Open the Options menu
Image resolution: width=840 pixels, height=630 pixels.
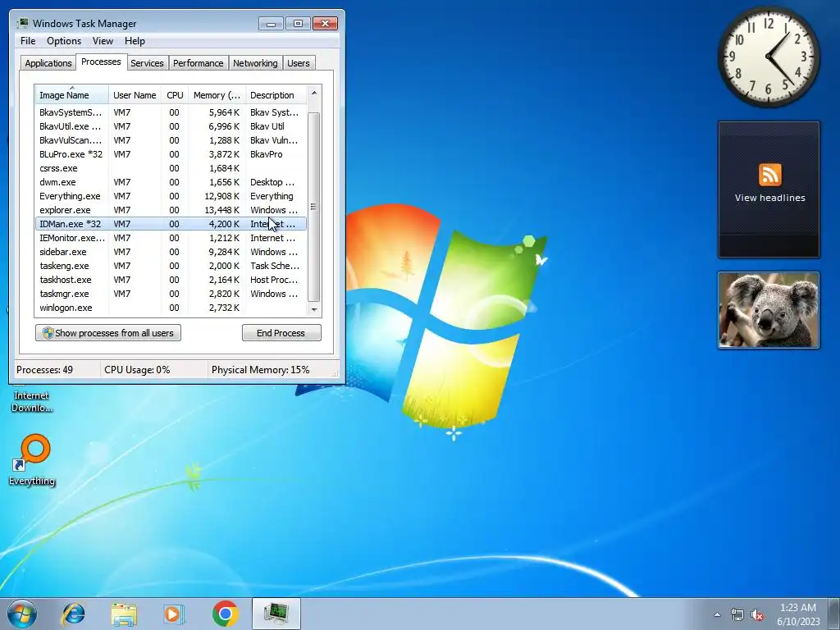point(64,41)
